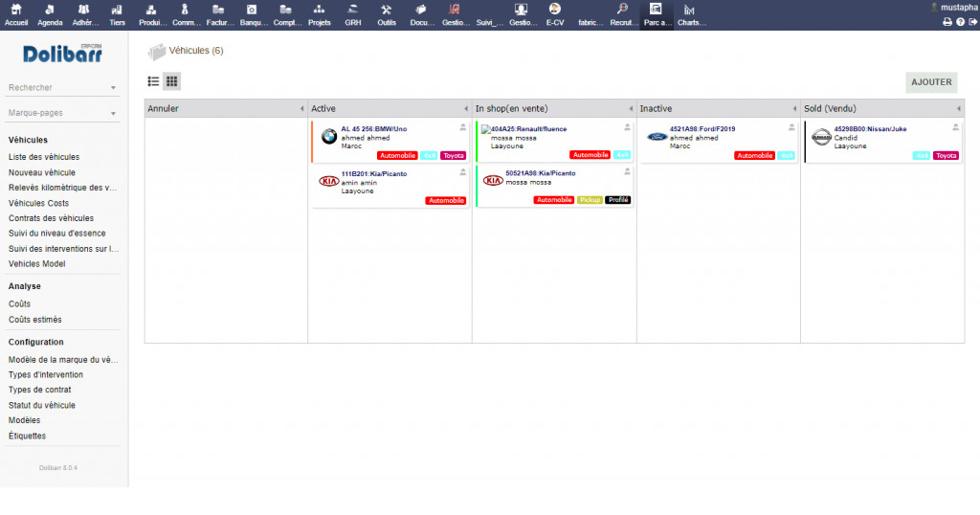The image size is (980, 515).
Task: Open the Adhér... members module
Action: [84, 15]
